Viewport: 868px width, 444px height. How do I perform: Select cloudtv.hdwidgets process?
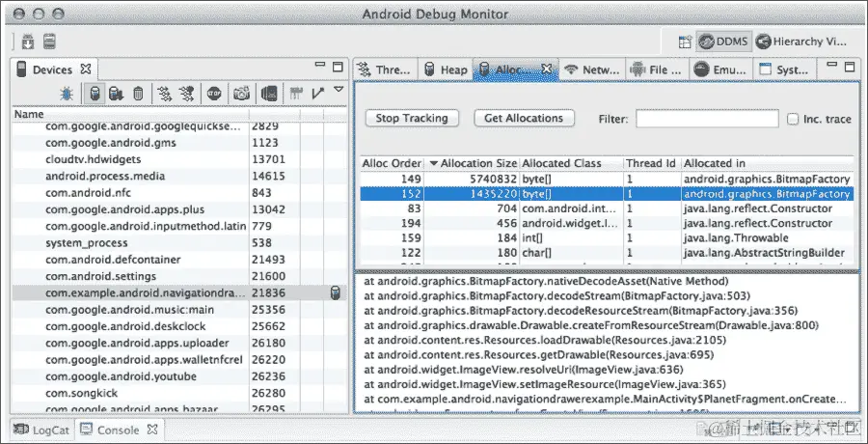pos(179,159)
